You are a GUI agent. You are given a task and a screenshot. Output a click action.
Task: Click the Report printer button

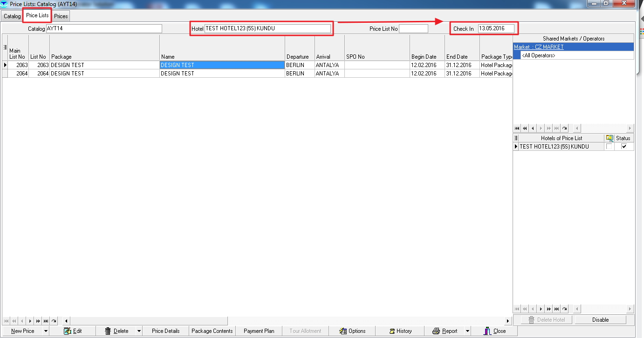point(436,331)
